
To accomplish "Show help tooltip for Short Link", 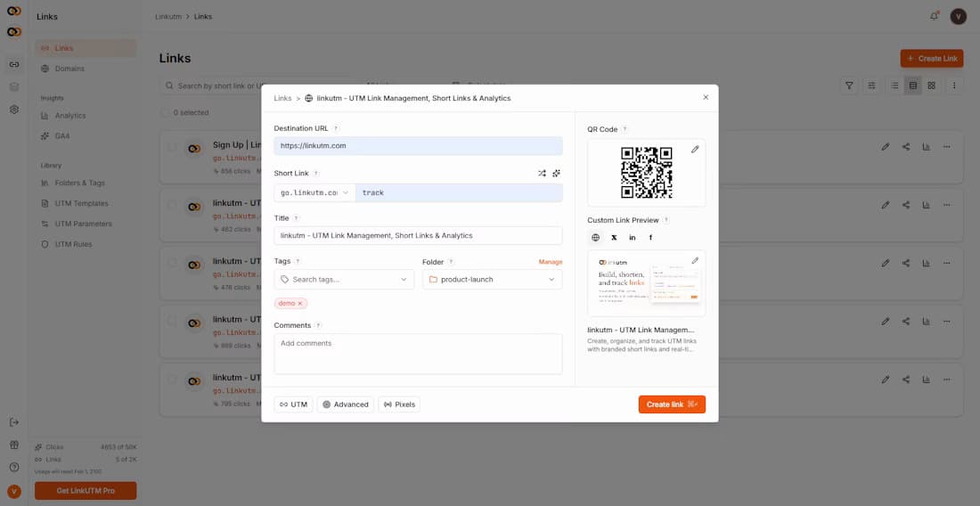I will tap(315, 173).
